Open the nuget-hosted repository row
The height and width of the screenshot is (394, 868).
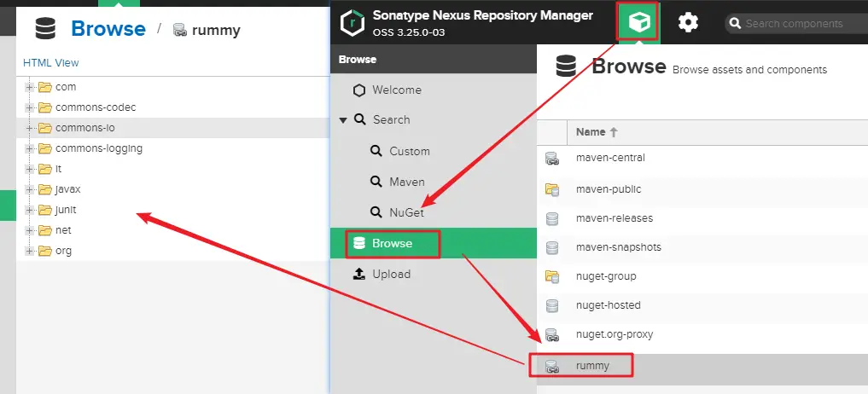click(x=702, y=305)
